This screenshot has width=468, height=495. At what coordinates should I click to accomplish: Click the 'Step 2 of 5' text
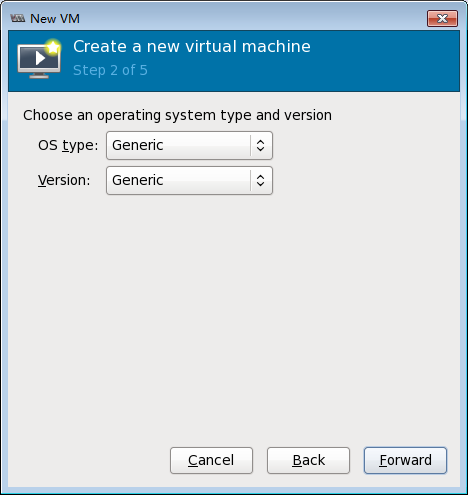(110, 70)
